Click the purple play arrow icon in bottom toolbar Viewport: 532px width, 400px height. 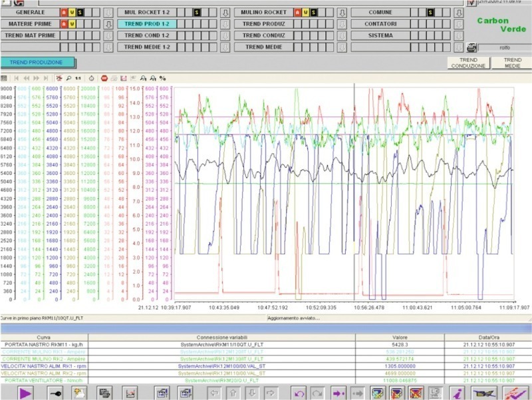[26, 393]
